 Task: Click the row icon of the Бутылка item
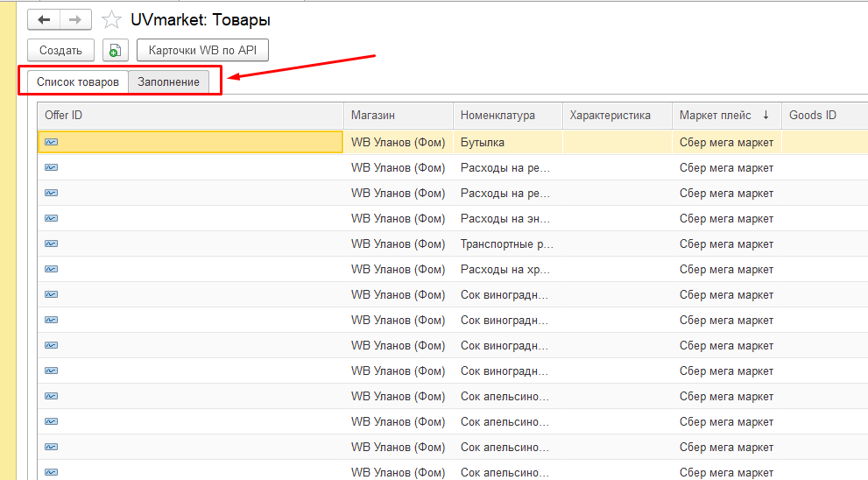tap(52, 142)
